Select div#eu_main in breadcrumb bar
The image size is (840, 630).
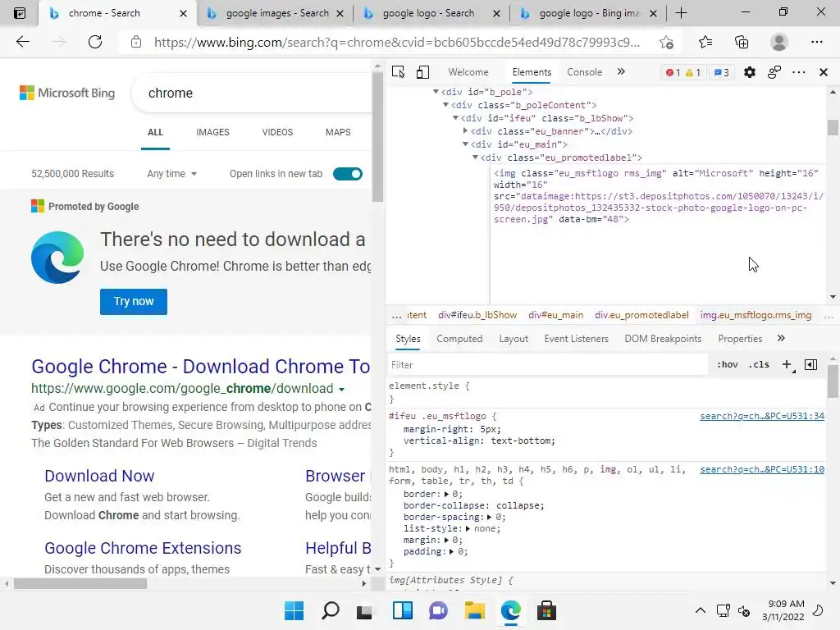[555, 315]
